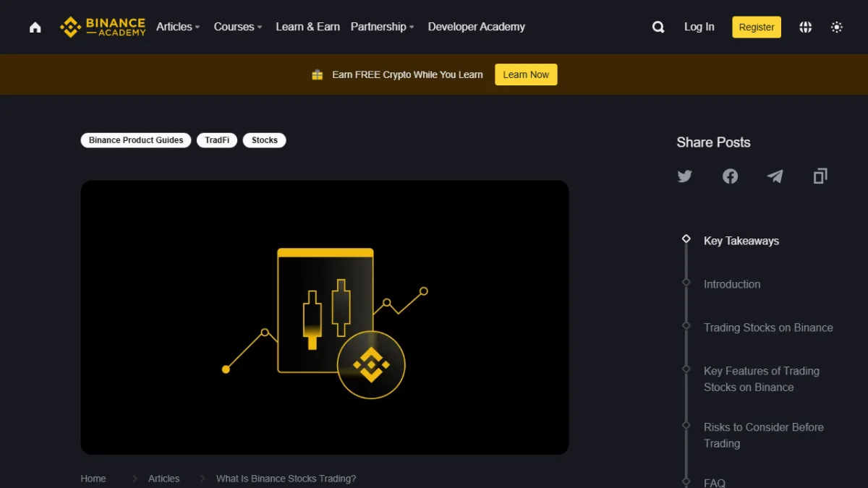Click the Register button
The image size is (868, 488).
pos(757,27)
